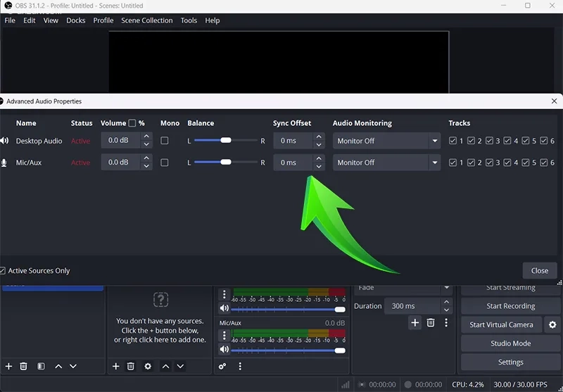The image size is (563, 392).
Task: Click the remove transition trash icon
Action: click(431, 323)
